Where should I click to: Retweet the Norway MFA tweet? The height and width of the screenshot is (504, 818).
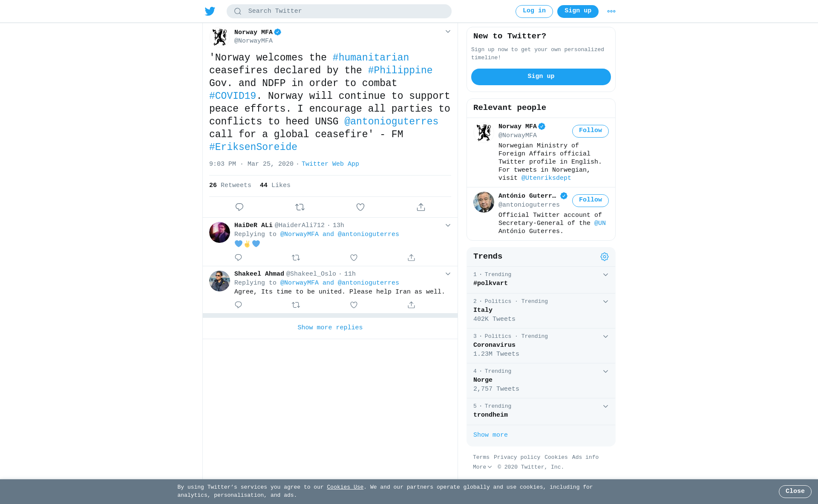pos(300,207)
